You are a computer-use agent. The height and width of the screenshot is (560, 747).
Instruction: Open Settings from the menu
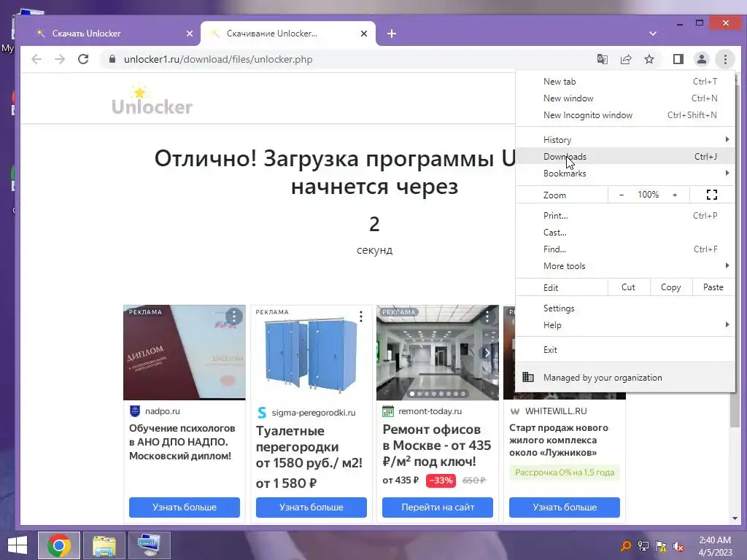click(625, 308)
